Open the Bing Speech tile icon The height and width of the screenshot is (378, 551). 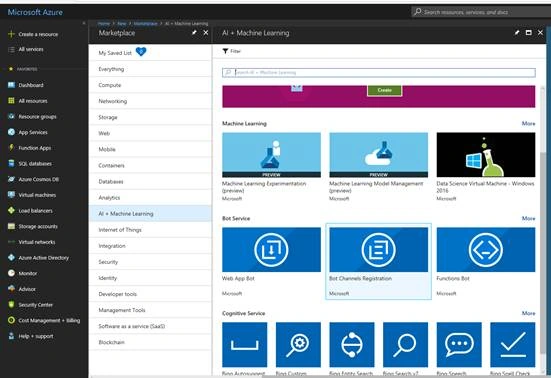(459, 345)
